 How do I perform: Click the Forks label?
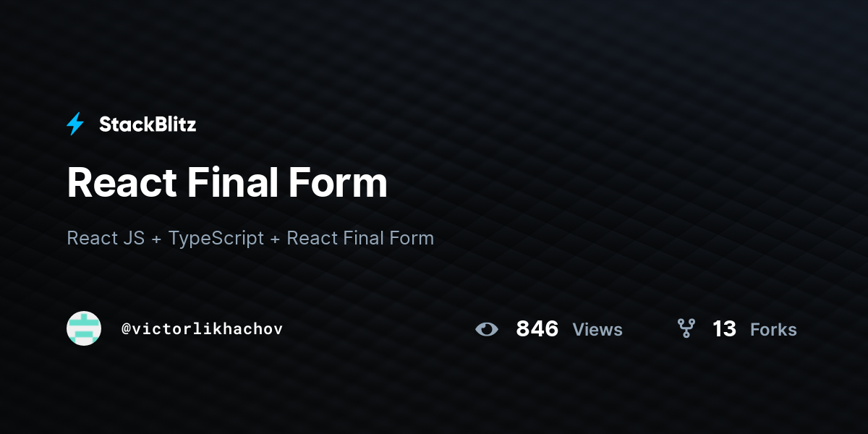(773, 330)
